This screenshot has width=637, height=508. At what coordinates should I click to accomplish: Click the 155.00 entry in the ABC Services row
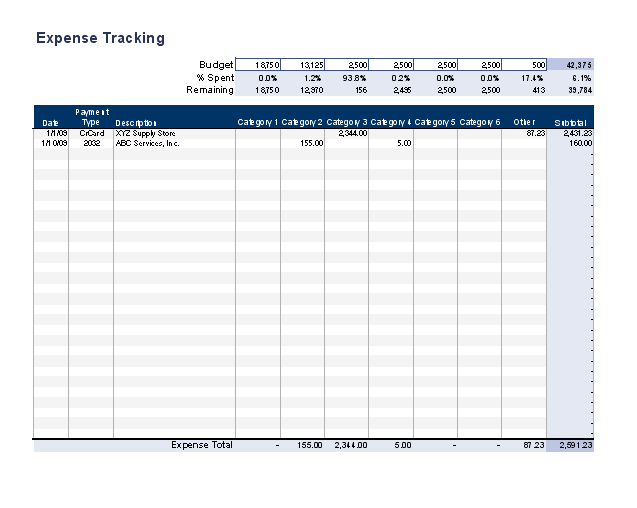(x=311, y=143)
